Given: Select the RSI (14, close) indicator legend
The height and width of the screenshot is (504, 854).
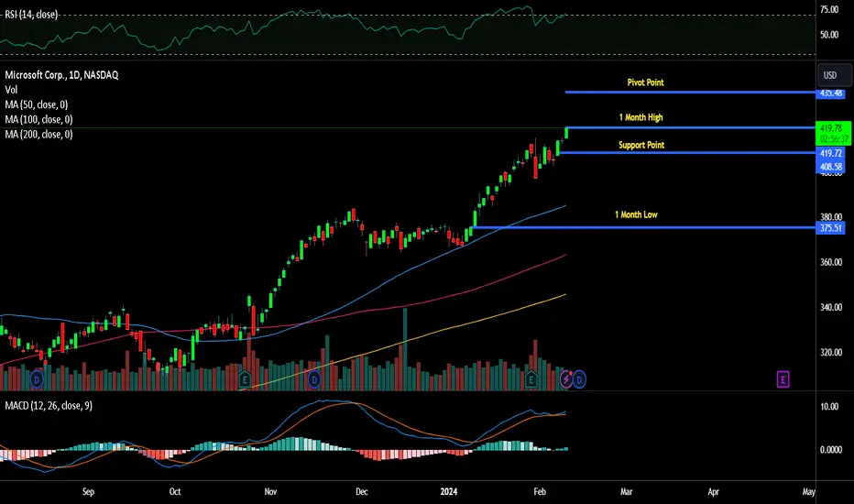Looking at the screenshot, I should tap(31, 15).
